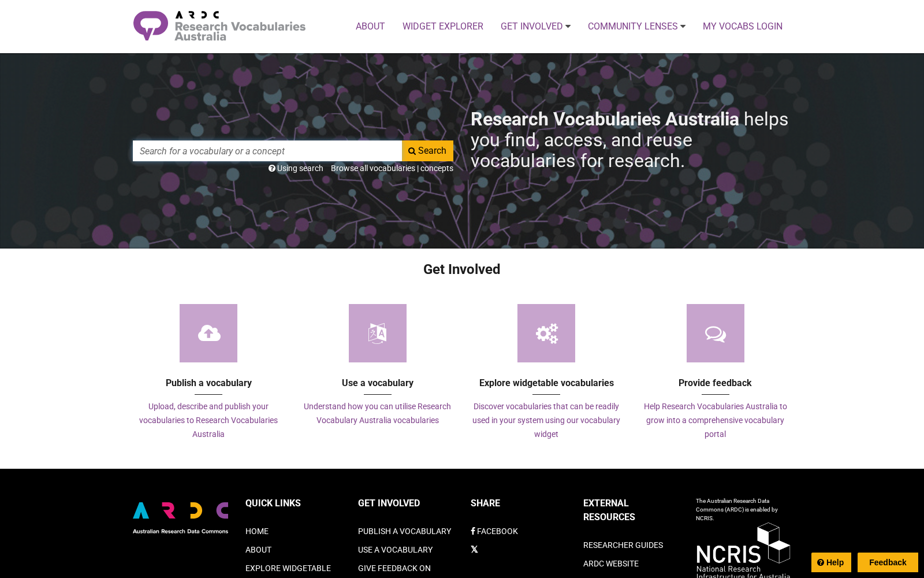924x578 pixels.
Task: Open the About menu item
Action: [370, 26]
